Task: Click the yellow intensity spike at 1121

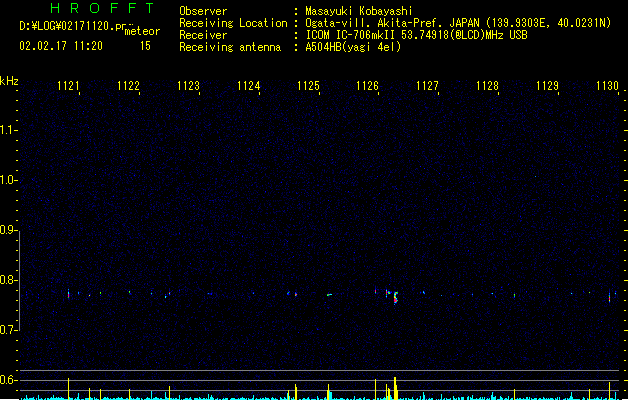Action: pyautogui.click(x=69, y=388)
